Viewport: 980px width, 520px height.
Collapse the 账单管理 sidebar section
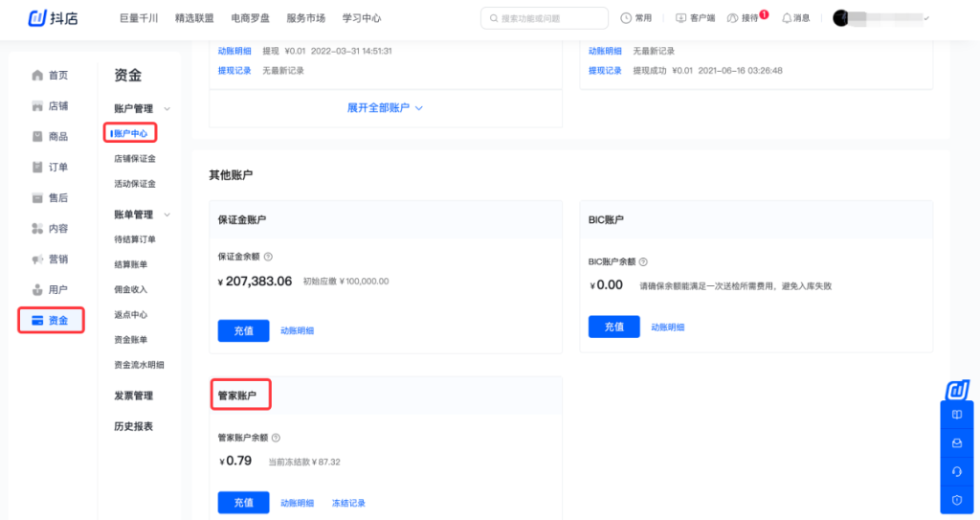167,215
